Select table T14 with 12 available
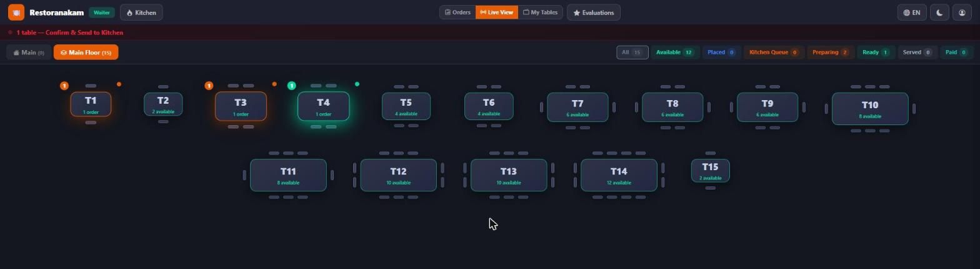 (x=619, y=175)
